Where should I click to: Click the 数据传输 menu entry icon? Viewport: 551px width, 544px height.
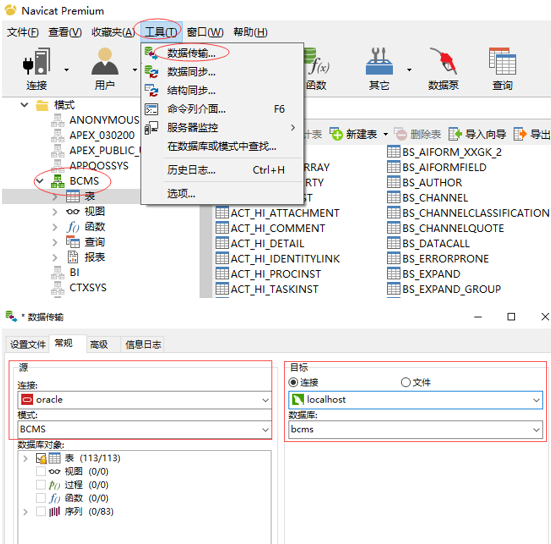click(151, 53)
